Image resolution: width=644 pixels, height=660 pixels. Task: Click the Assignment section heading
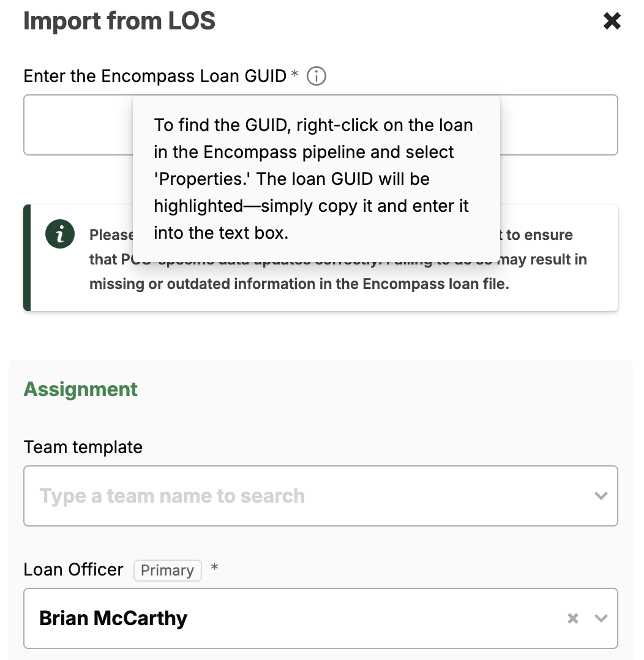[81, 389]
